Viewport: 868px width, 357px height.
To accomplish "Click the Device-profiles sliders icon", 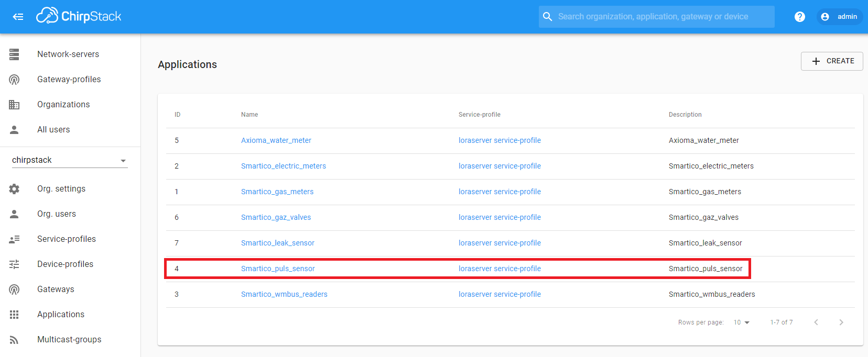I will pyautogui.click(x=14, y=264).
